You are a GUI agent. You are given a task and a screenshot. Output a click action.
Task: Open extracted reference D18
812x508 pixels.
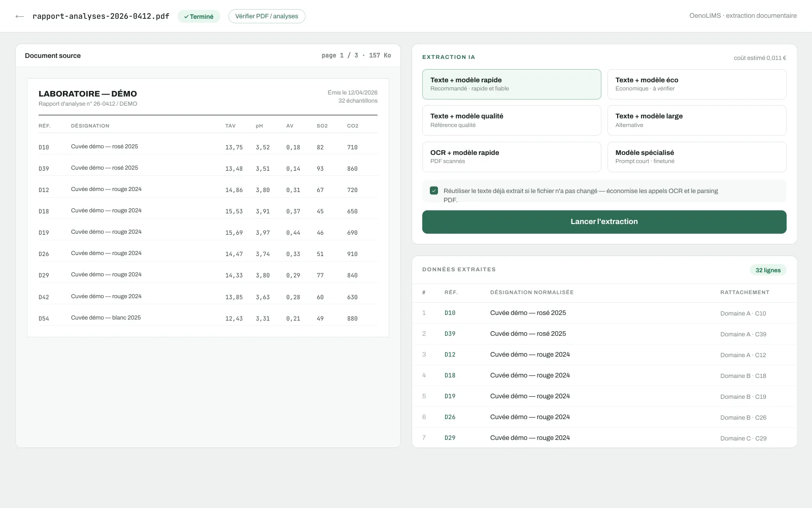click(x=450, y=376)
